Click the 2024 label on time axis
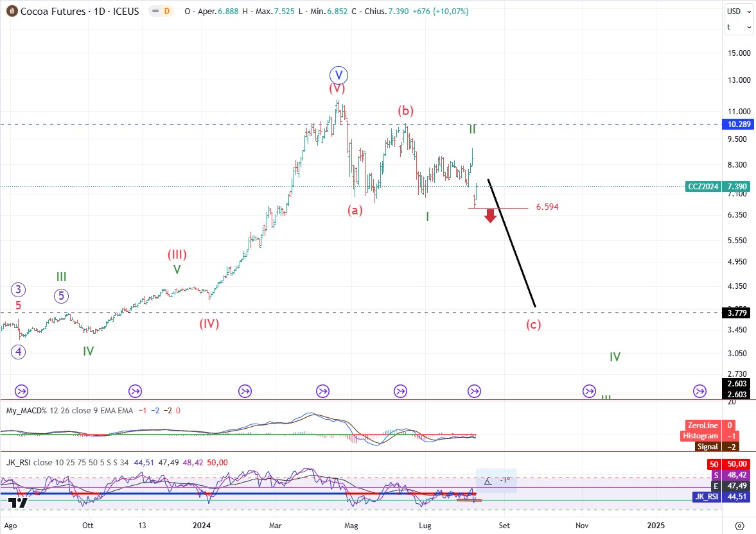The height and width of the screenshot is (534, 756). (x=202, y=525)
